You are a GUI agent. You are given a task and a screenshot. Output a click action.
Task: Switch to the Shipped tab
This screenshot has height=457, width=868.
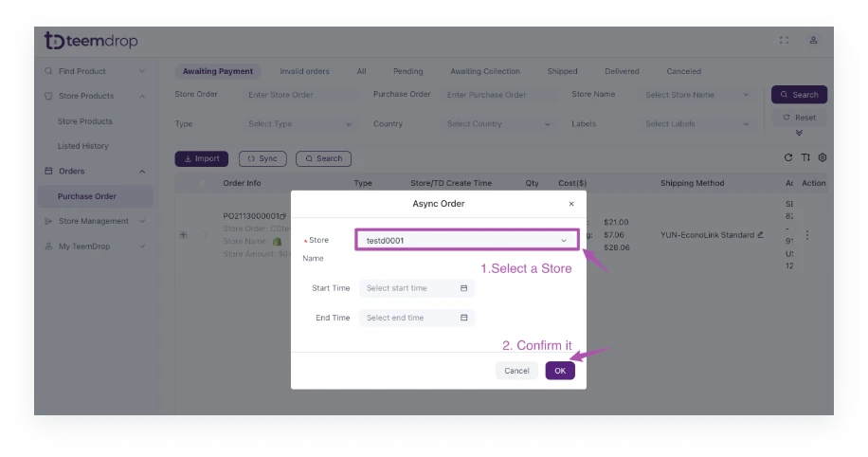(x=562, y=71)
